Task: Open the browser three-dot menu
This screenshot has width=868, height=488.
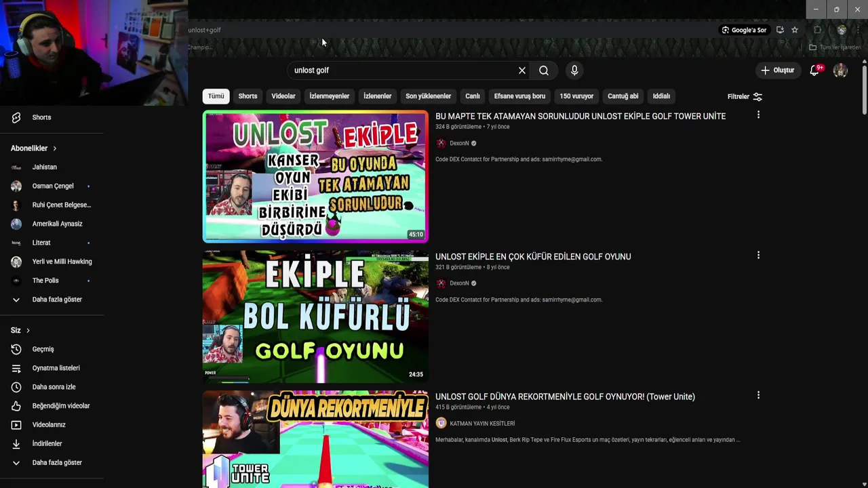Action: point(858,30)
